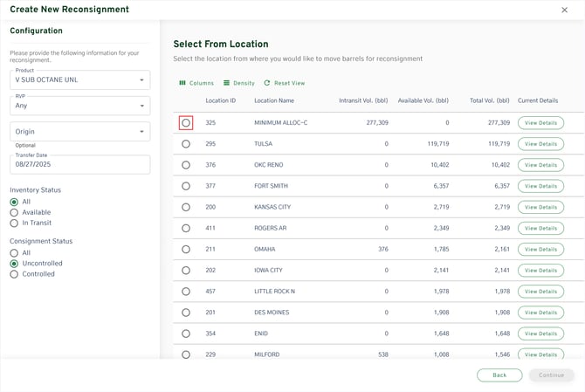Set Consignment Status to All
This screenshot has width=585, height=392.
[14, 253]
